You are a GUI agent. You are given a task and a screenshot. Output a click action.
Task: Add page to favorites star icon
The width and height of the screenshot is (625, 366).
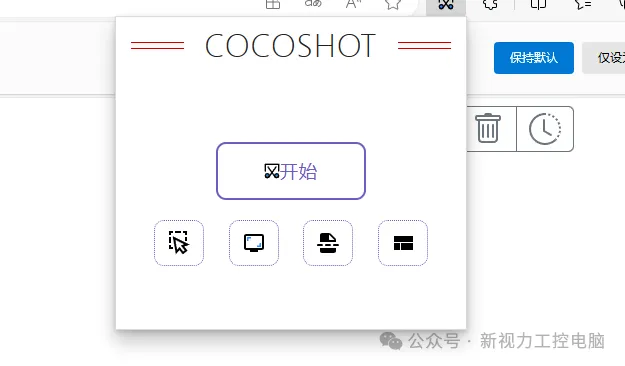click(x=393, y=4)
